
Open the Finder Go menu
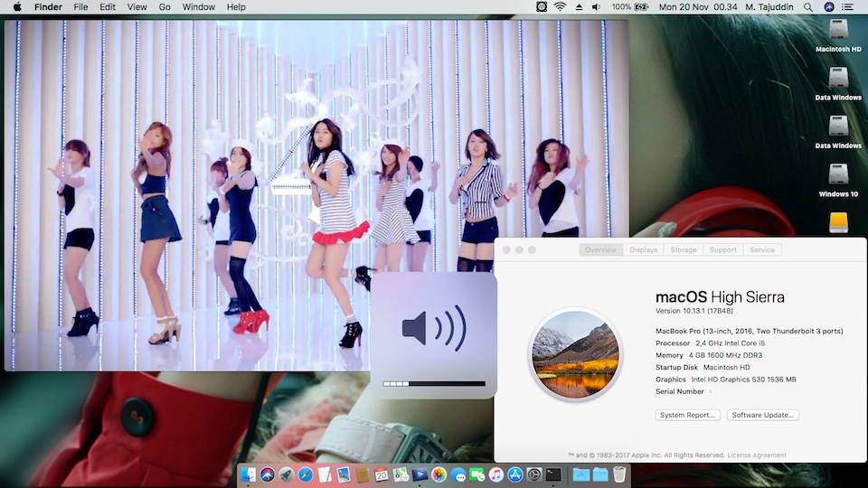click(x=165, y=7)
